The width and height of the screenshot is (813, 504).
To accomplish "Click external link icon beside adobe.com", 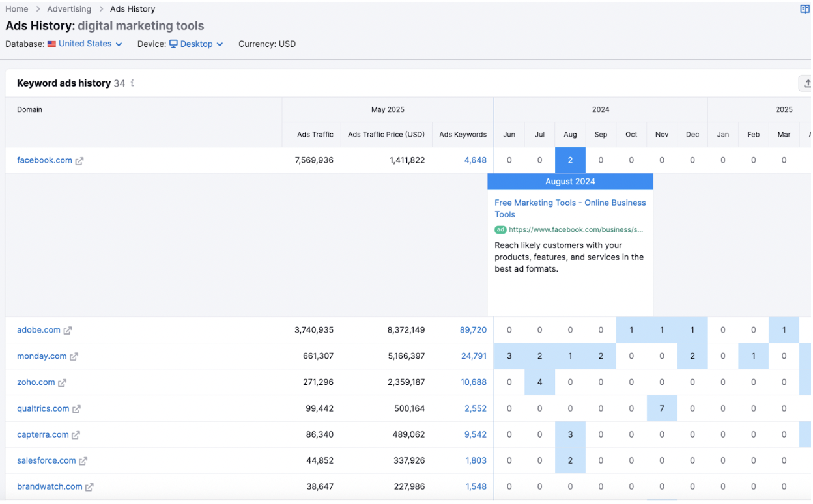I will [68, 331].
